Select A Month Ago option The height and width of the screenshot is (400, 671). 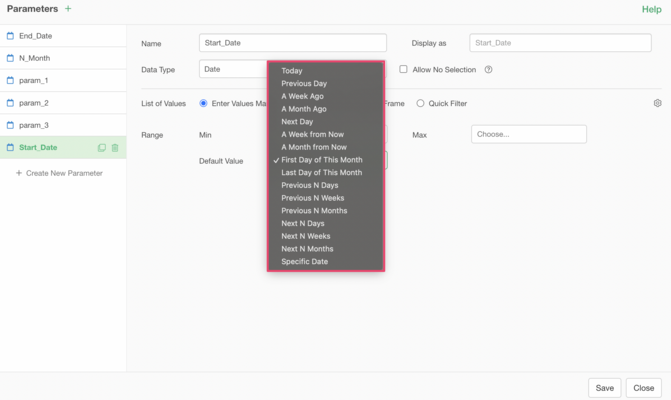326,109
